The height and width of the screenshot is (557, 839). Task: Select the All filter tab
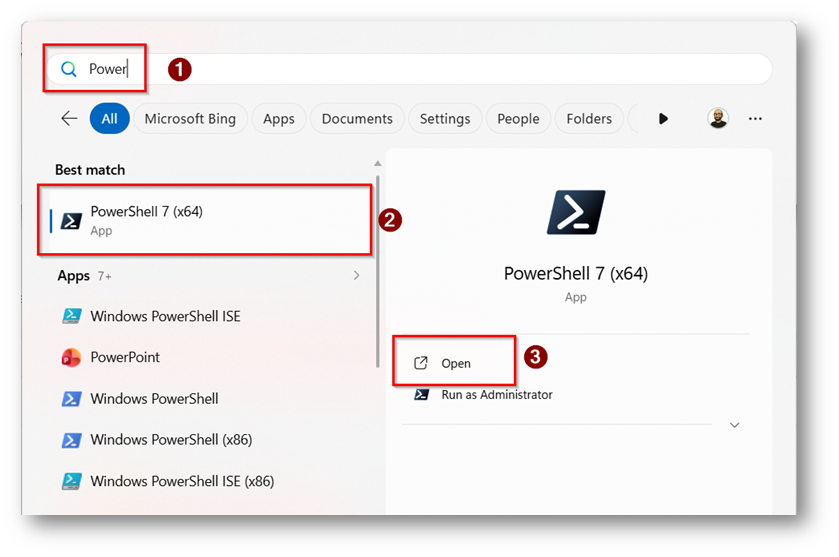109,118
